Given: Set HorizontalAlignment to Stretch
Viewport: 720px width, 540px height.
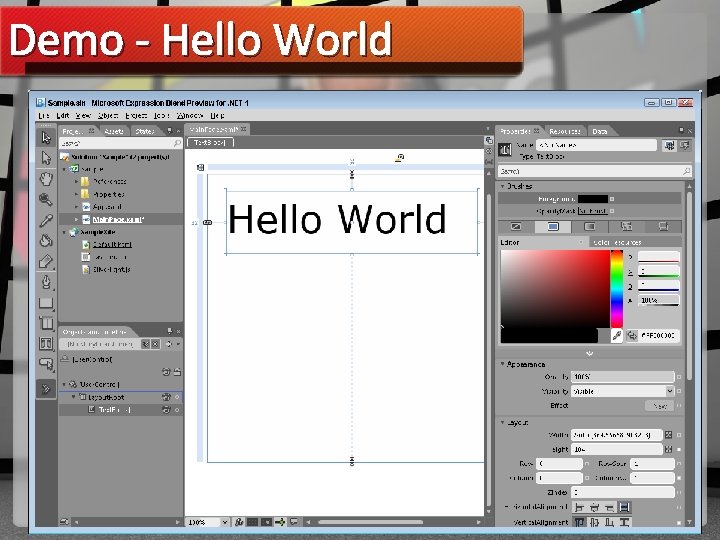Looking at the screenshot, I should coord(624,507).
